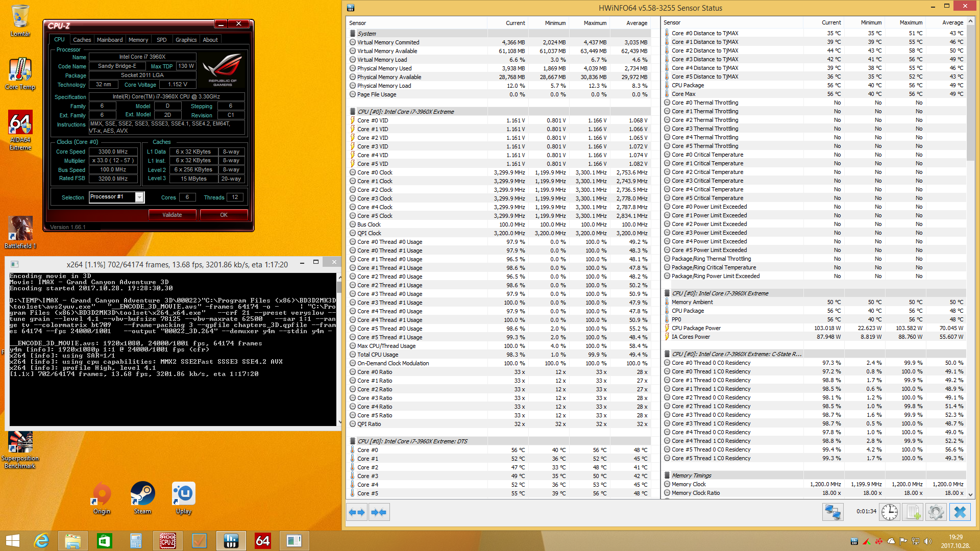Switch to Graphics tab in CPU-Z
Screen dimensions: 980x551
coord(186,40)
